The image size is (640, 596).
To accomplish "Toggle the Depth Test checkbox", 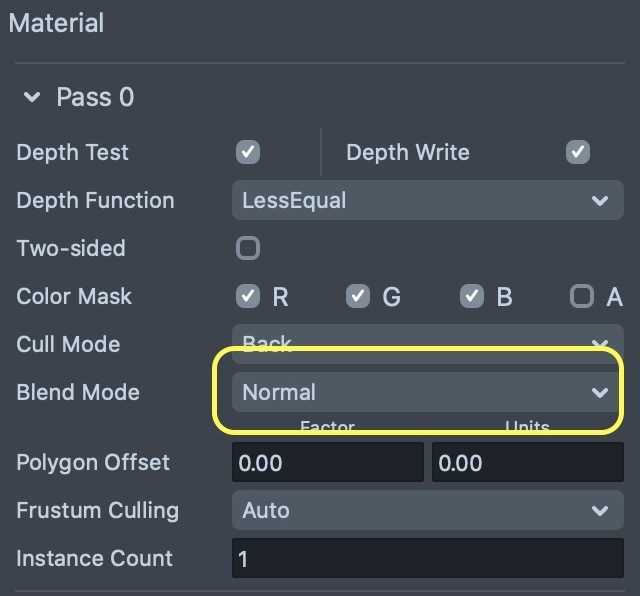I will pos(248,152).
